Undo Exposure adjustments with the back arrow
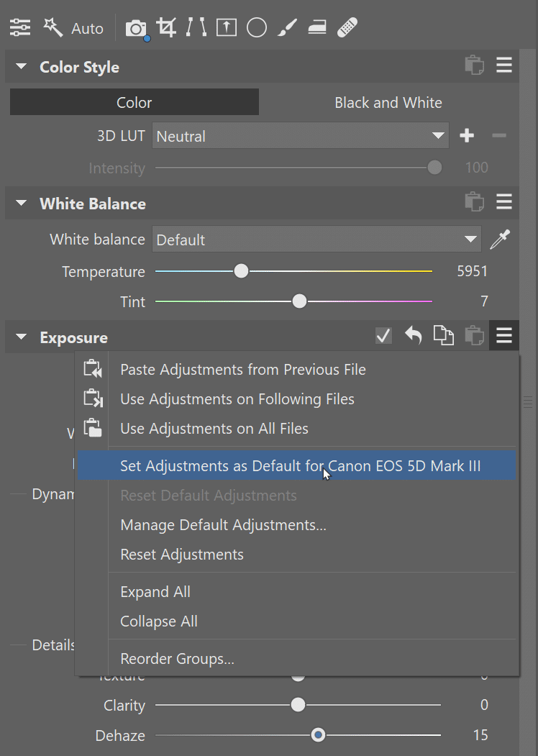The image size is (538, 756). pos(414,335)
